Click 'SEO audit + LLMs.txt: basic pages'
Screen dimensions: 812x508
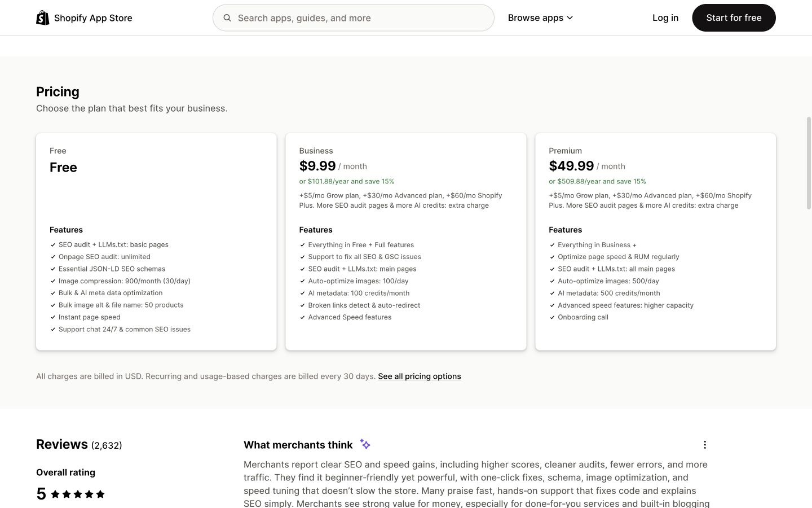[113, 245]
